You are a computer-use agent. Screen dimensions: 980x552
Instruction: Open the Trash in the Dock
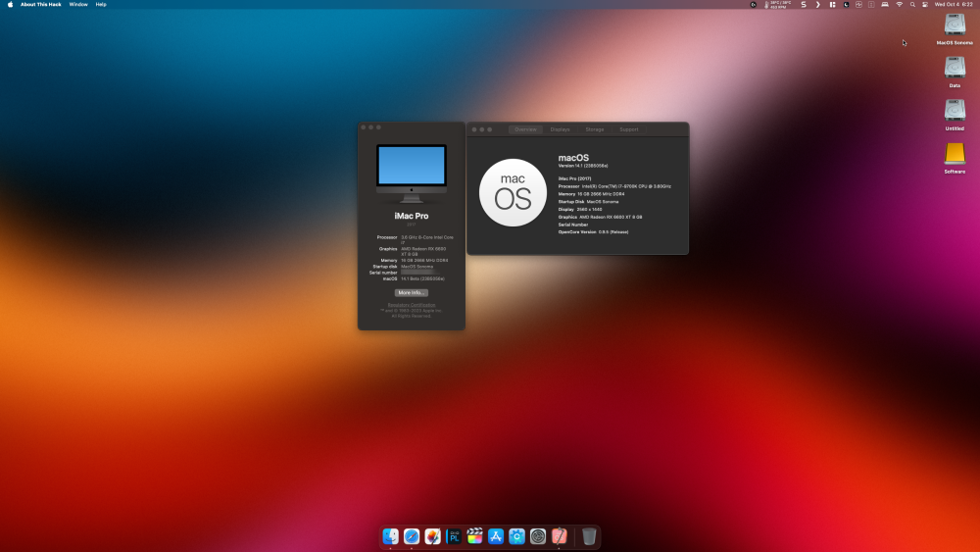(x=589, y=536)
